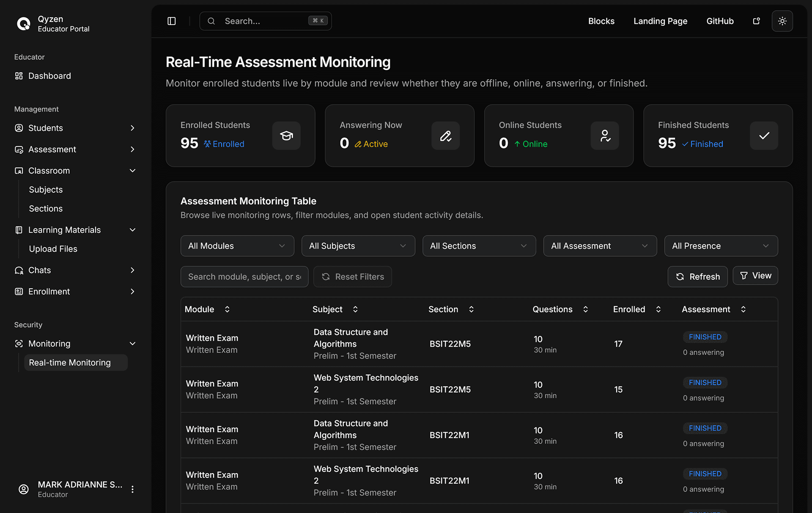Click the Students sidebar icon
The height and width of the screenshot is (513, 812).
[x=19, y=128]
